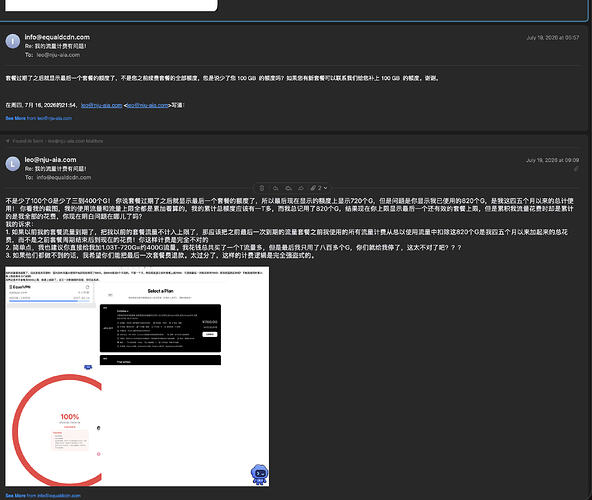This screenshot has width=592, height=500.
Task: Expand See More from leo@nju-aia.com
Action: [x=39, y=118]
